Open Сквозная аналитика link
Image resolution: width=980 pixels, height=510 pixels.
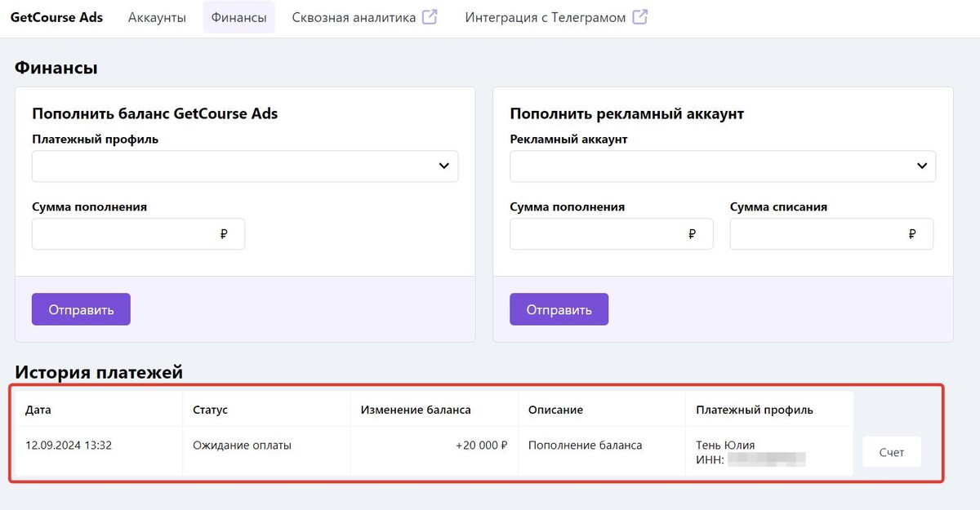pyautogui.click(x=364, y=17)
